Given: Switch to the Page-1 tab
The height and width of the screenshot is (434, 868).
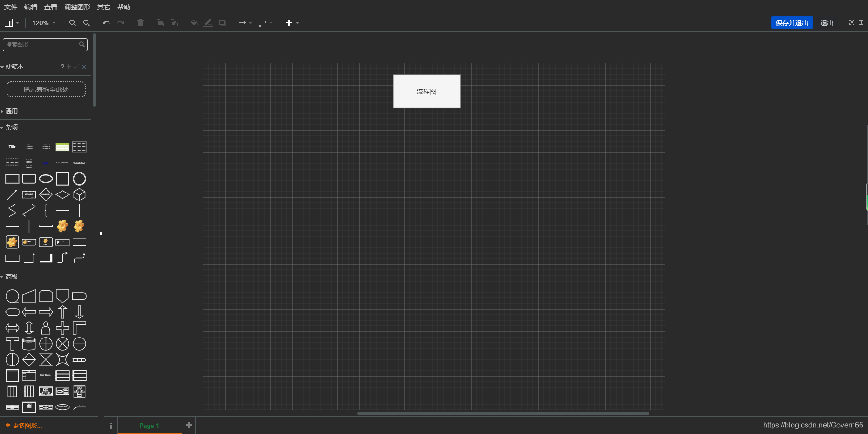Looking at the screenshot, I should tap(149, 426).
